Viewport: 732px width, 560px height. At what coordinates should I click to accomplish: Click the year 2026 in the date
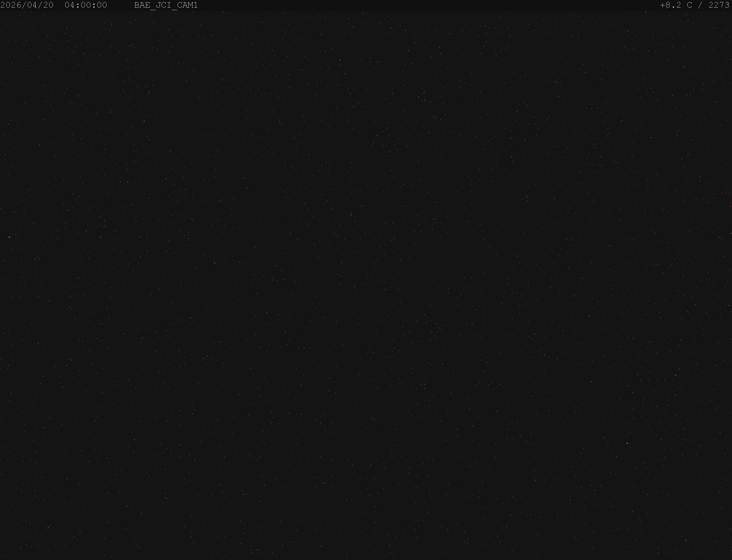pyautogui.click(x=11, y=5)
